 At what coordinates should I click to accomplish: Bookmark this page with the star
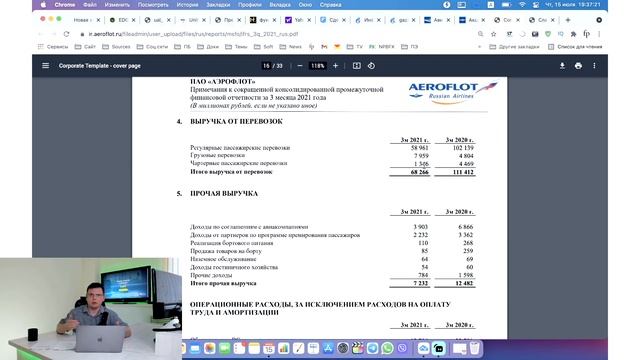click(493, 34)
